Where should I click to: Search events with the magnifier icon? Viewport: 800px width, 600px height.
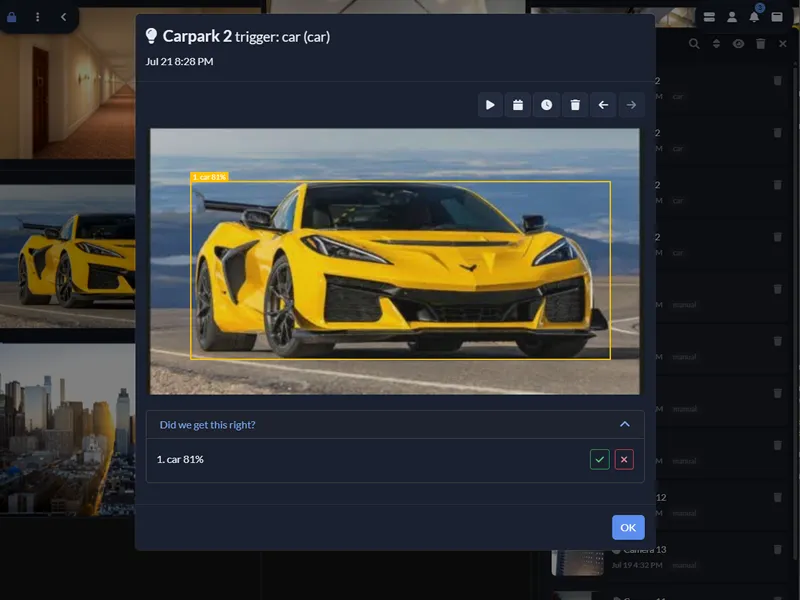[x=694, y=44]
